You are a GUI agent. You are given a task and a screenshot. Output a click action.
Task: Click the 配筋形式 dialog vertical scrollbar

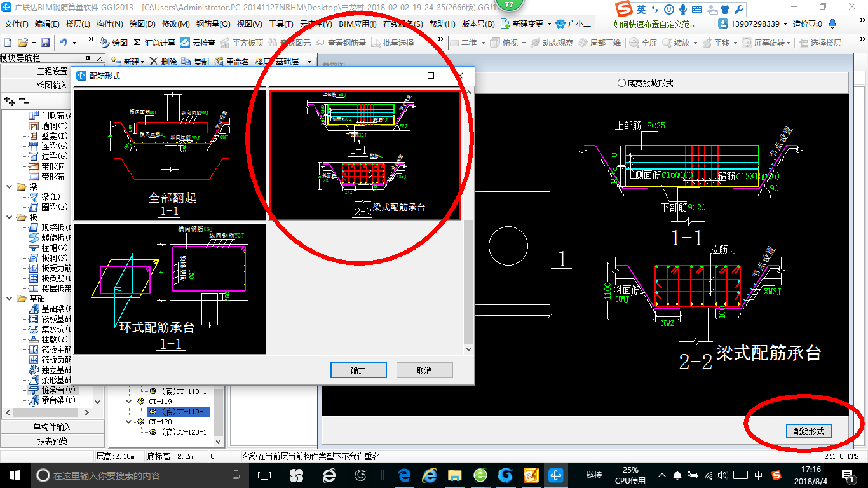pyautogui.click(x=469, y=222)
